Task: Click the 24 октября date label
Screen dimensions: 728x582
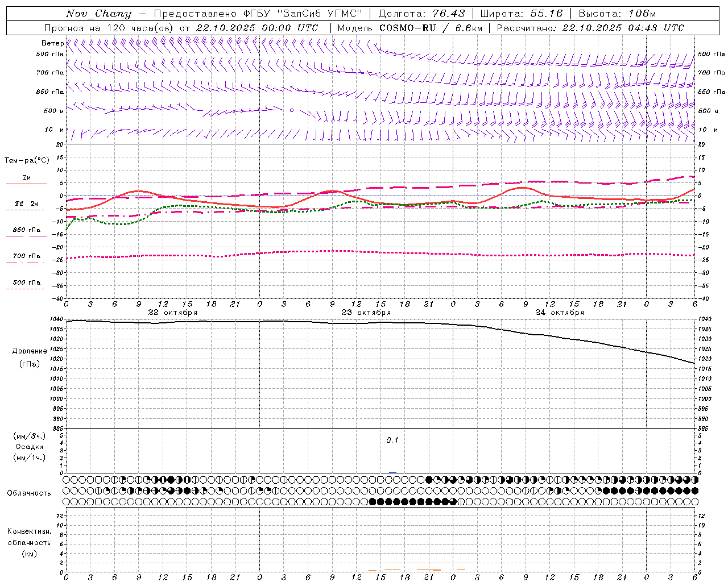Action: point(560,313)
